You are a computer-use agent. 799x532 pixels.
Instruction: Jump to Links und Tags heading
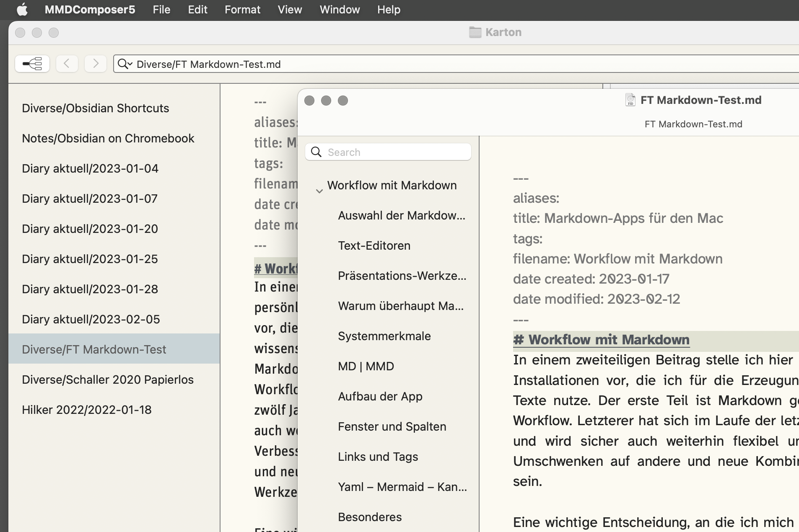click(x=378, y=457)
